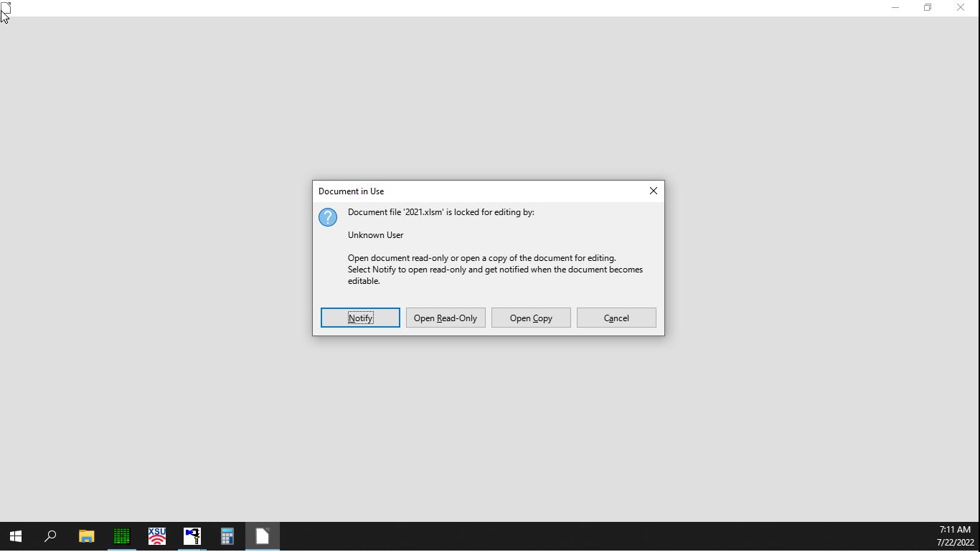The image size is (980, 552).
Task: Restore down the main window
Action: [928, 7]
